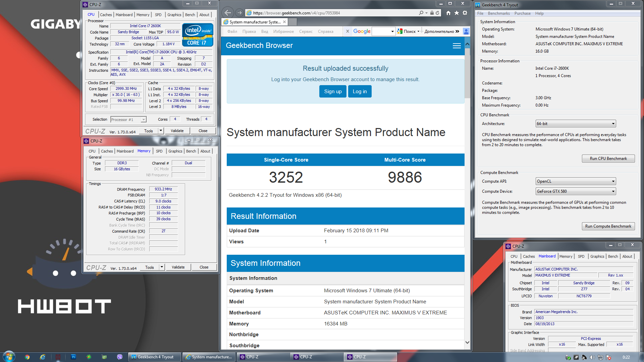Open the Избранное menu in browser
644x362 pixels.
(x=283, y=32)
